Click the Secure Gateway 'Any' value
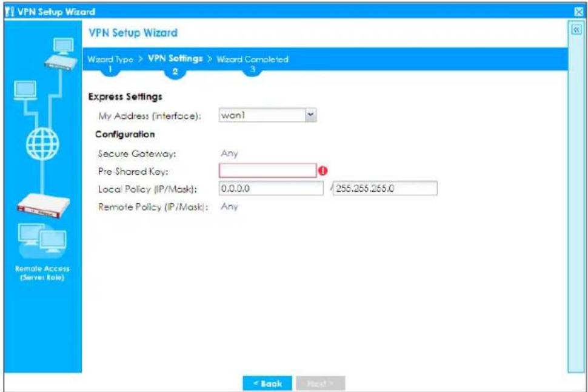588x392 pixels. pyautogui.click(x=230, y=154)
